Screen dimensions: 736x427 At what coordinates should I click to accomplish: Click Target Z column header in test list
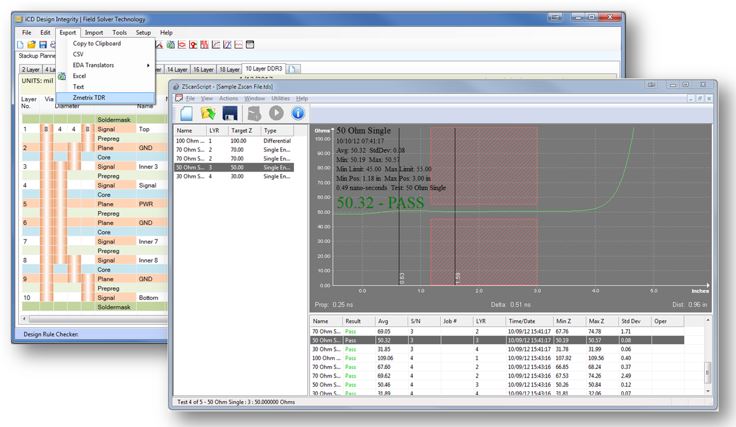(244, 130)
